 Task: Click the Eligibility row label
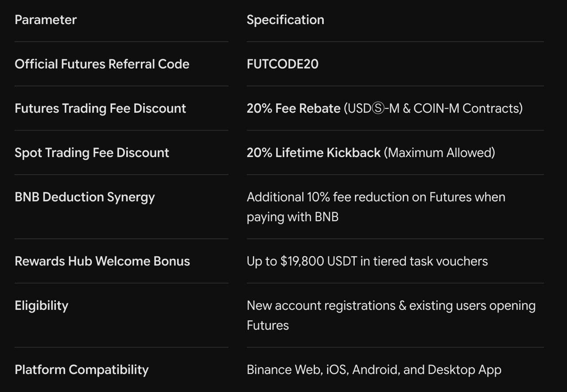[x=41, y=306]
